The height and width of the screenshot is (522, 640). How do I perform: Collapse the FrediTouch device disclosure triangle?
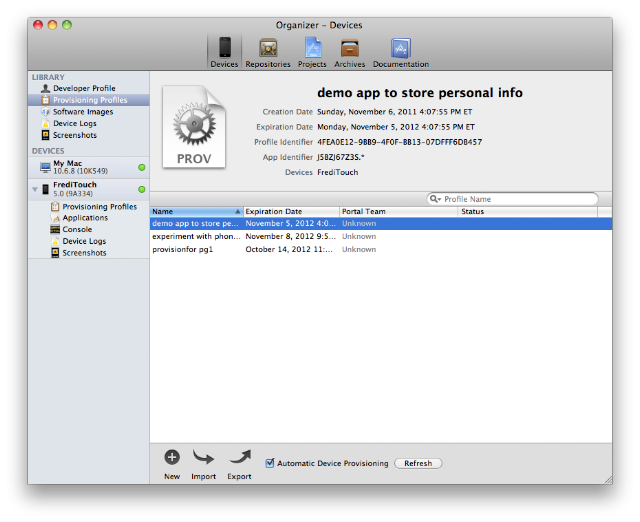point(35,189)
